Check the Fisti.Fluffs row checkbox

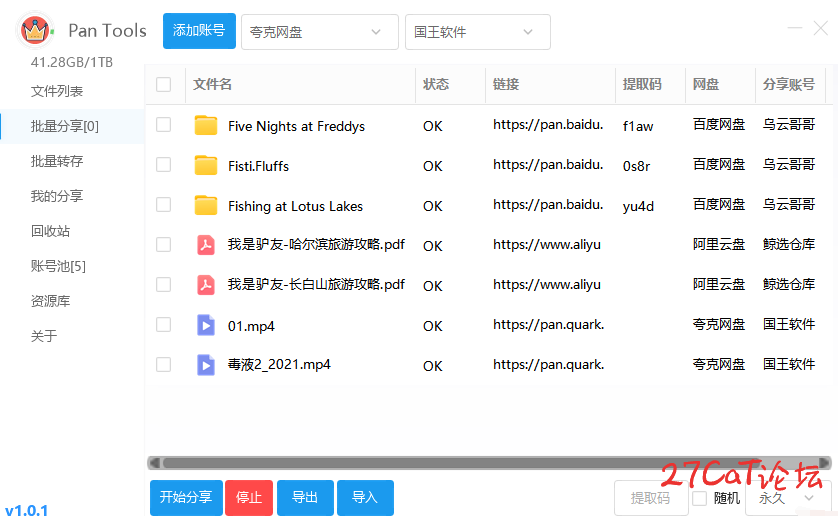tap(164, 165)
